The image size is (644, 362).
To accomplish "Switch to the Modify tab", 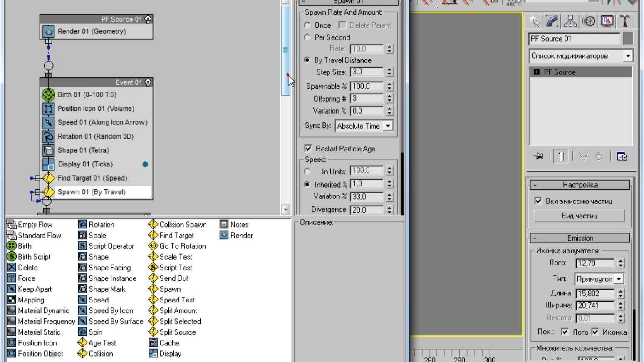I will 552,21.
